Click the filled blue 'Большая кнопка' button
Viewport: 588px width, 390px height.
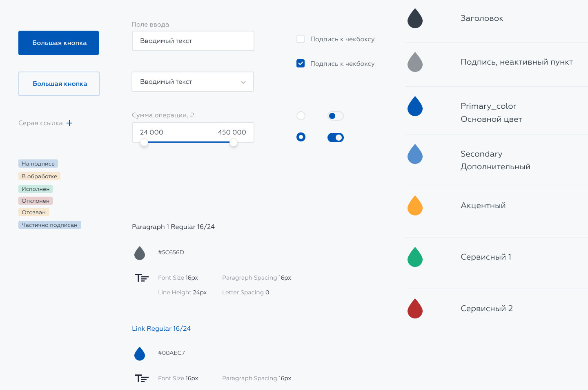tap(58, 43)
